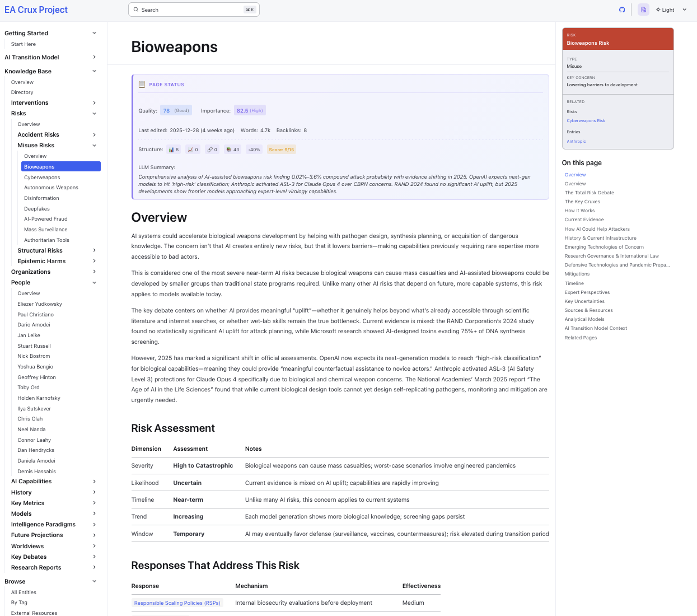Open Eliezer Yudkowsky's page from sidebar

(x=40, y=304)
